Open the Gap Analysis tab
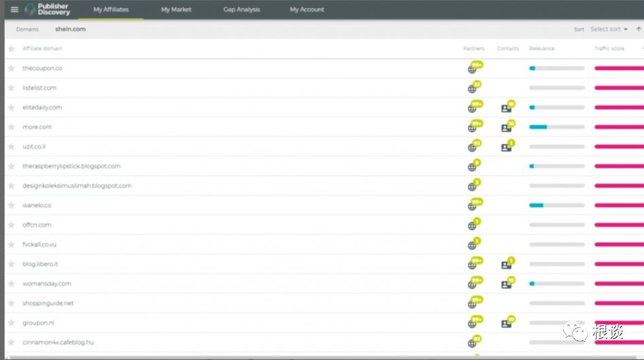Image resolution: width=644 pixels, height=360 pixels. tap(242, 10)
